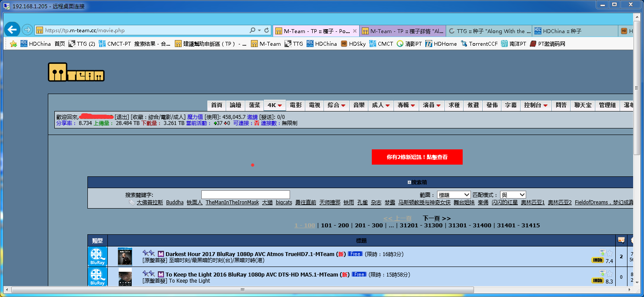Viewport: 644px width, 297px height.
Task: Switch to the M-Team 種子詳情 browser tab
Action: (403, 31)
